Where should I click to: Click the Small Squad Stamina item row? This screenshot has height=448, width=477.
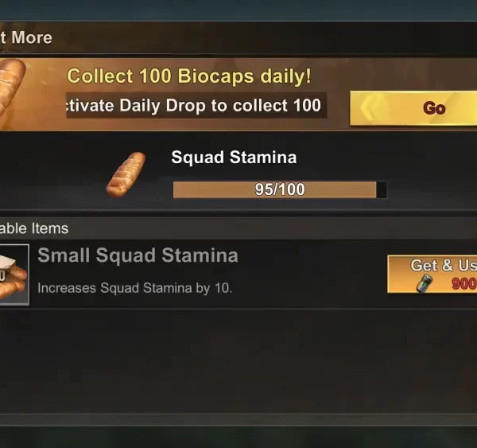click(x=238, y=274)
